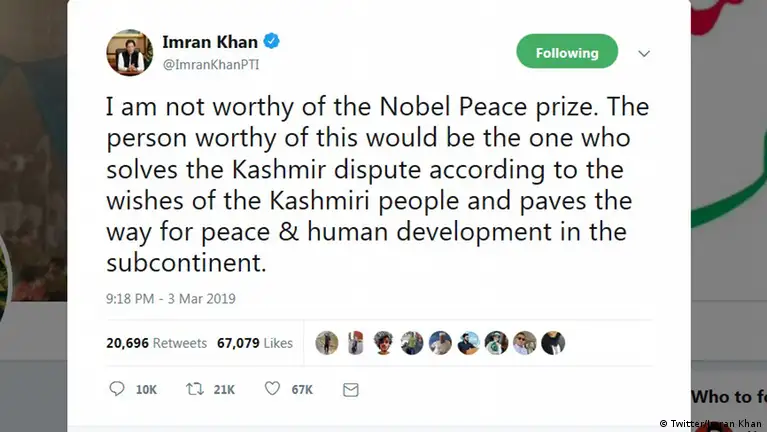Open the 9:18 PM - 3 Mar 2019 timestamp
Screen dimensions: 767x432
tap(171, 298)
